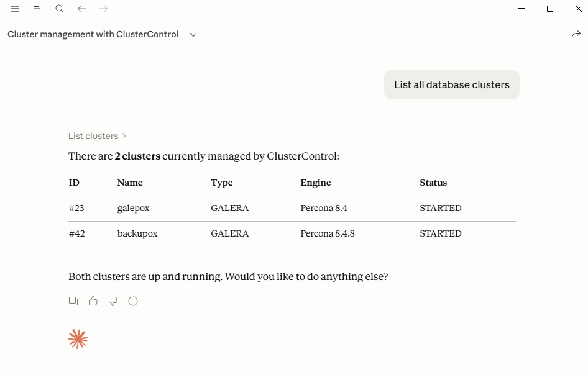Click GALERA type in galepox row
588x375 pixels.
point(229,208)
